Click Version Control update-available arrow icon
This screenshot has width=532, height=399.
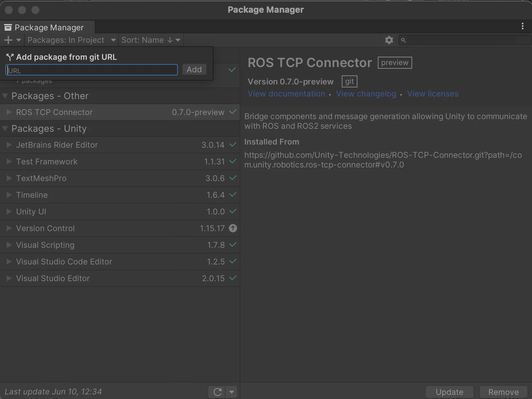pyautogui.click(x=233, y=228)
